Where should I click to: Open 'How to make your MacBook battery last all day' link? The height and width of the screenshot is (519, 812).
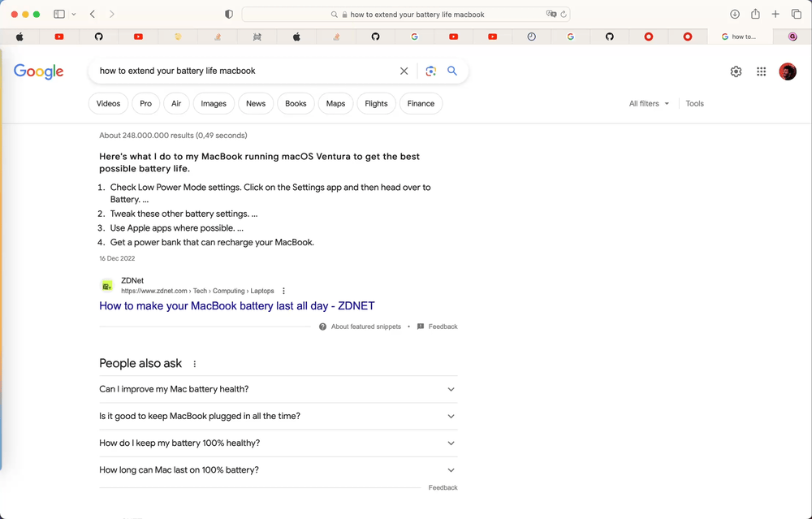pos(236,305)
